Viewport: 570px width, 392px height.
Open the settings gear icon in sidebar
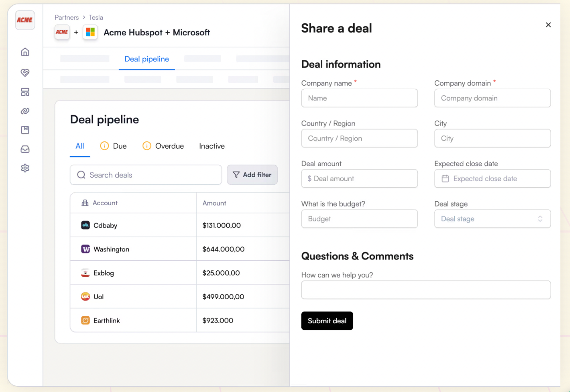pos(25,168)
